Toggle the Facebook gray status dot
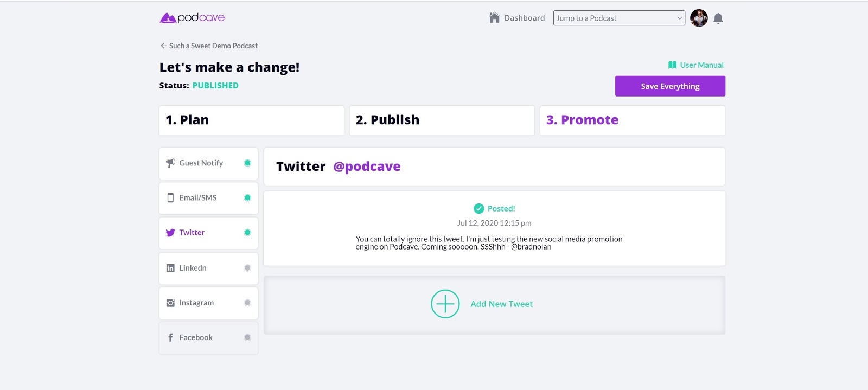Image resolution: width=868 pixels, height=390 pixels. [x=247, y=337]
